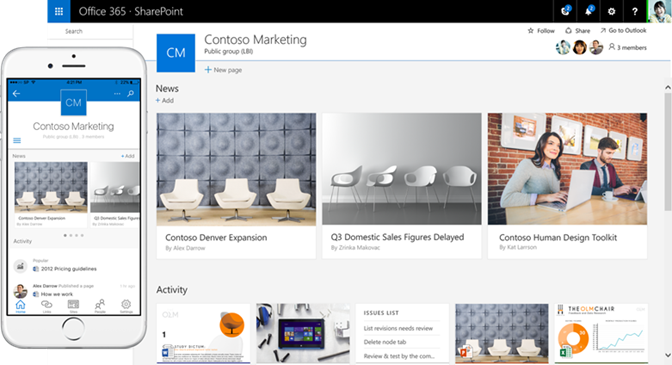The width and height of the screenshot is (672, 365).
Task: Open Q3 Domestic Sales Figures Delayed title on desktop
Action: pos(397,237)
